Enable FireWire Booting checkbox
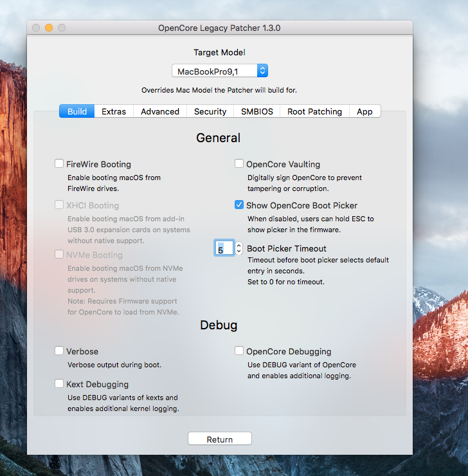The width and height of the screenshot is (468, 476). 59,163
